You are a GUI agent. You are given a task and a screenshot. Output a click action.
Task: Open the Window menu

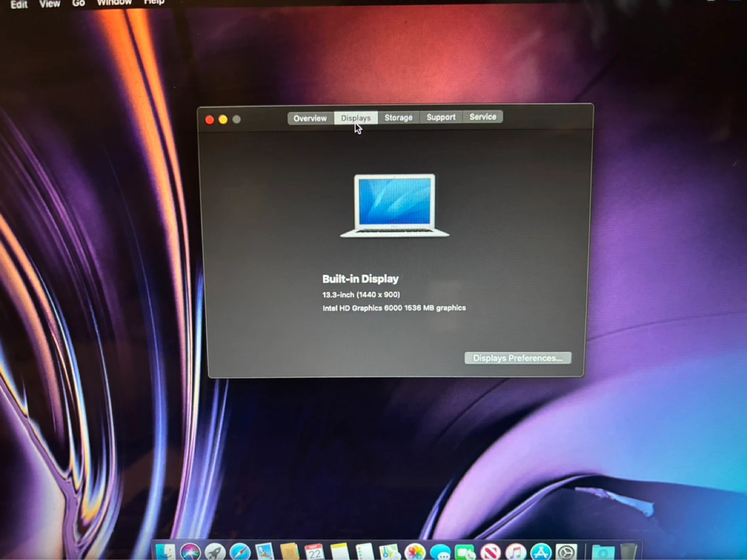[x=114, y=3]
